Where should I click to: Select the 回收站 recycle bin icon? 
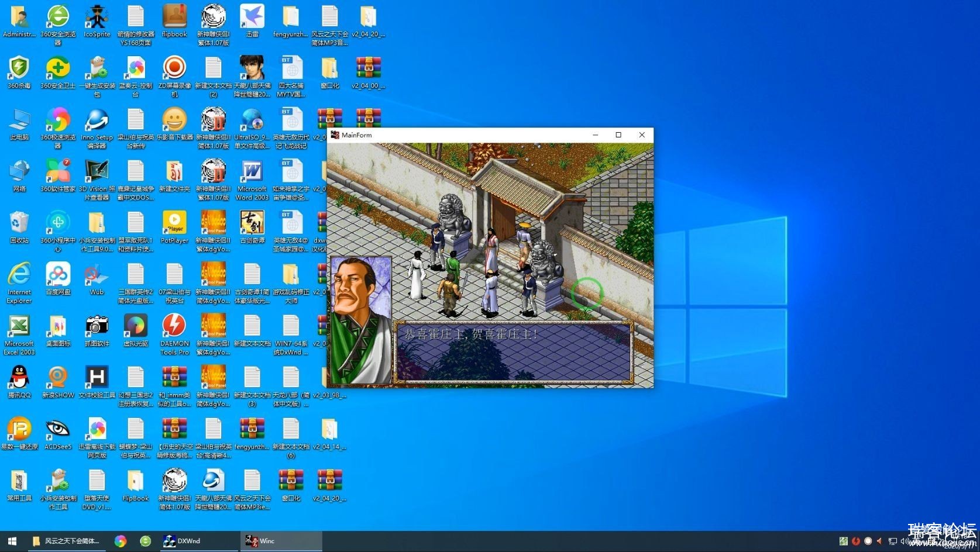tap(19, 227)
